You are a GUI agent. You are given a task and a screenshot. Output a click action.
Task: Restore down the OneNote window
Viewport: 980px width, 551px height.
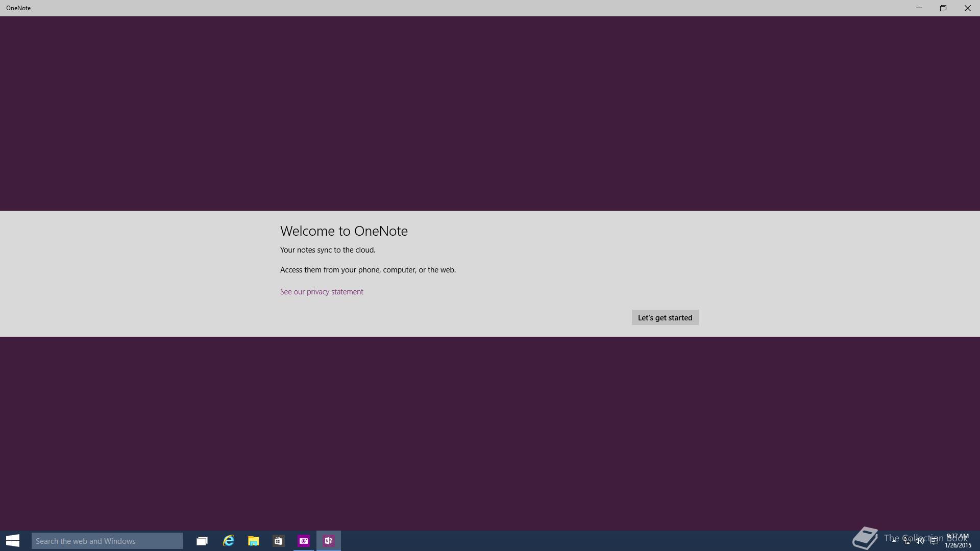coord(943,8)
